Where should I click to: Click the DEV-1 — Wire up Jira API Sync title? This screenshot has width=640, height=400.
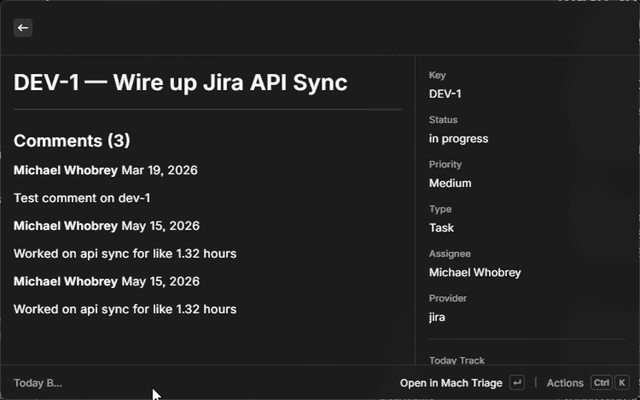coord(180,82)
